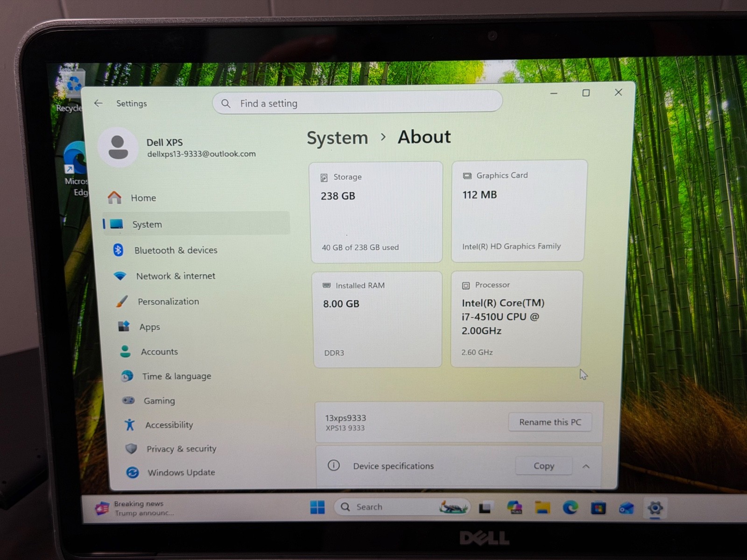Launch Microsoft Edge from the taskbar
This screenshot has height=560, width=747.
570,507
